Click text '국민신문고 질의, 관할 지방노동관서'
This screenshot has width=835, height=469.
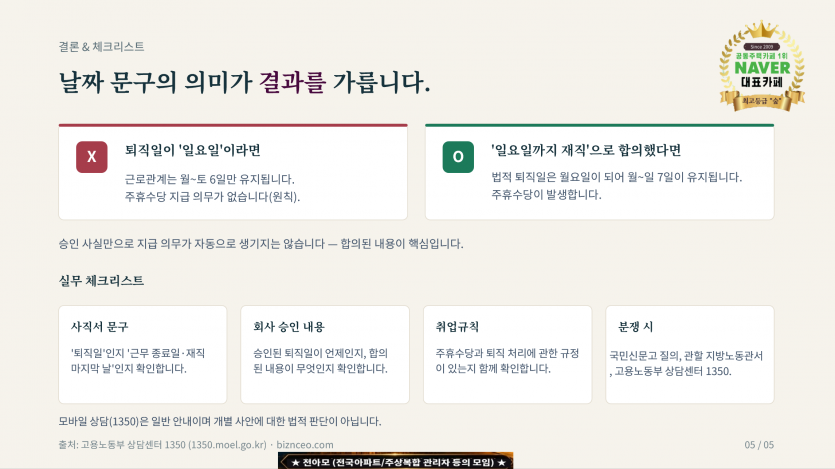point(686,356)
